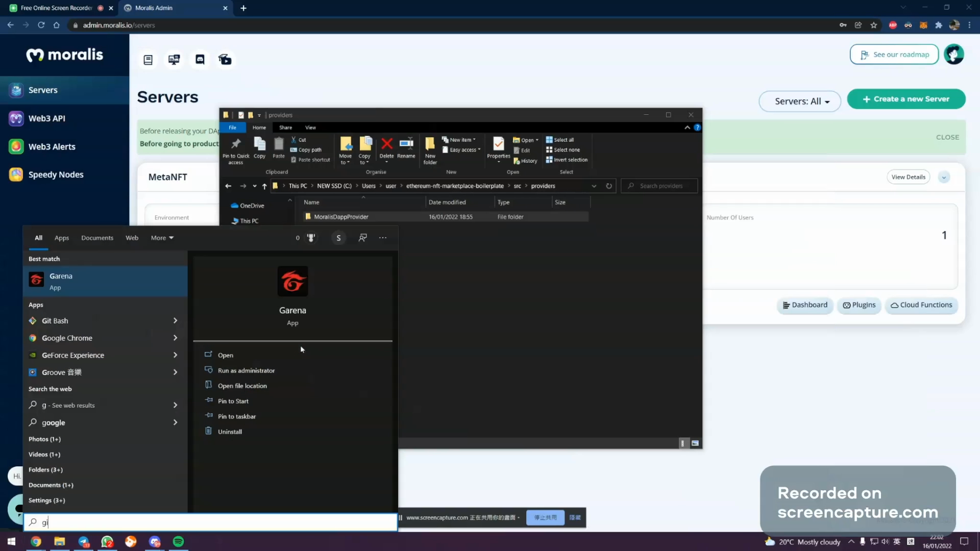
Task: Refresh the providers folder view
Action: (x=609, y=186)
